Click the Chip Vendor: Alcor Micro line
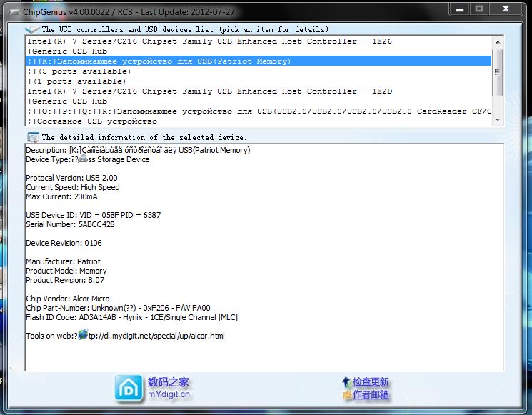 [68, 299]
